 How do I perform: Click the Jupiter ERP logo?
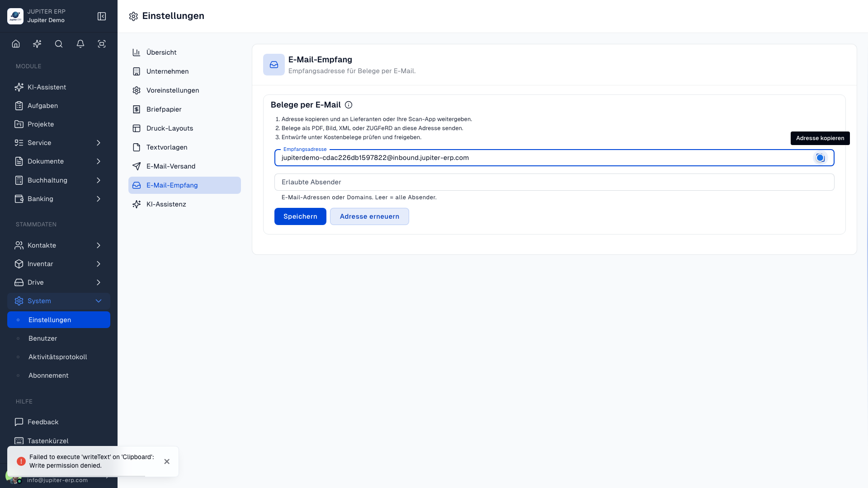click(x=15, y=16)
